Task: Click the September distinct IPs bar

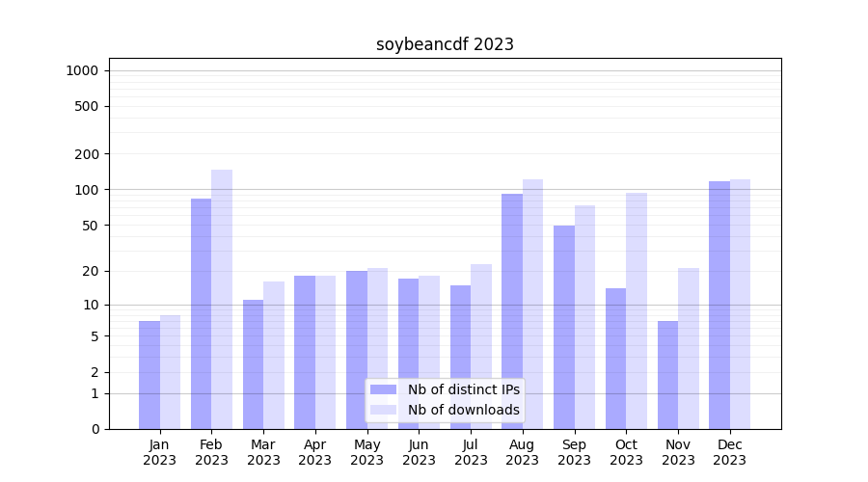Action: click(x=564, y=327)
